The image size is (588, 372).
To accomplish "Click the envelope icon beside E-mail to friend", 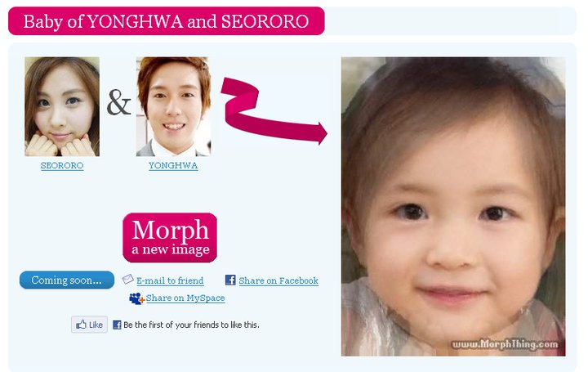I will click(x=128, y=280).
